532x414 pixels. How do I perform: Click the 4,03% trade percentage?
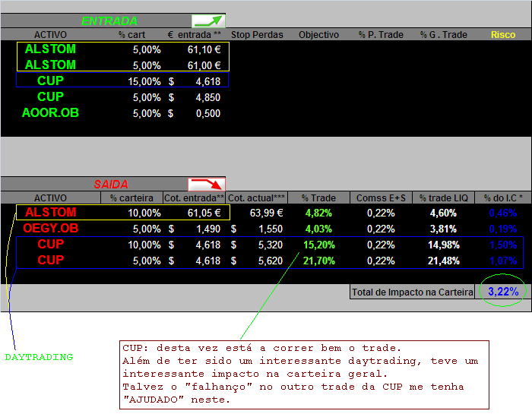[x=318, y=229]
